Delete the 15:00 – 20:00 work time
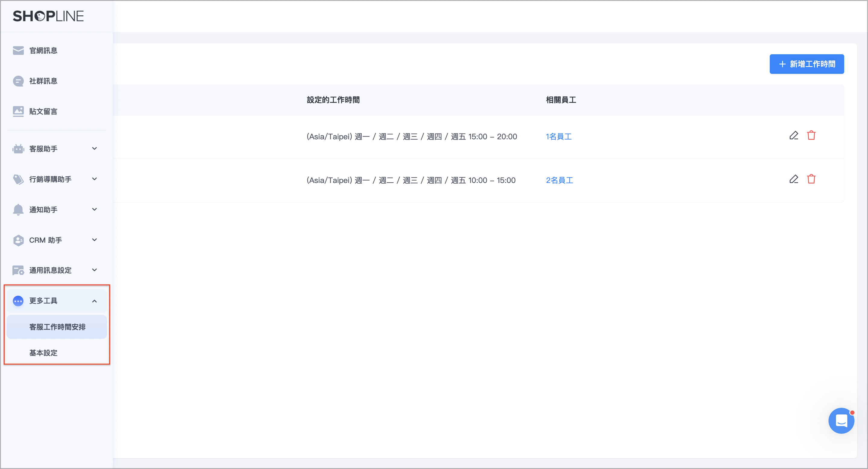 [811, 135]
